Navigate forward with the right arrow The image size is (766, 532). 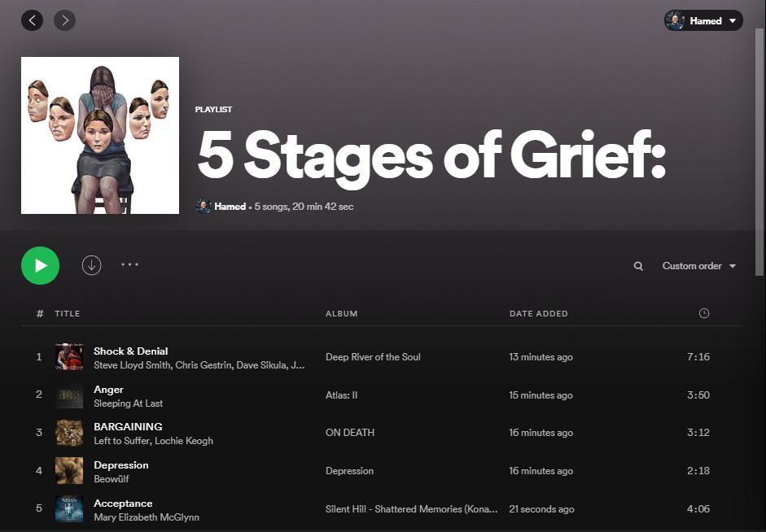(64, 20)
